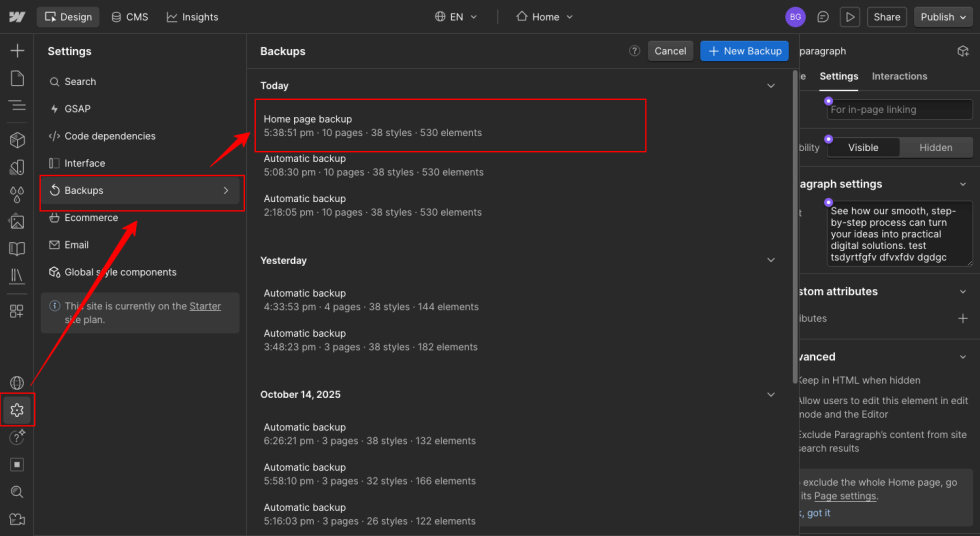Open the Assets image icon

[17, 221]
